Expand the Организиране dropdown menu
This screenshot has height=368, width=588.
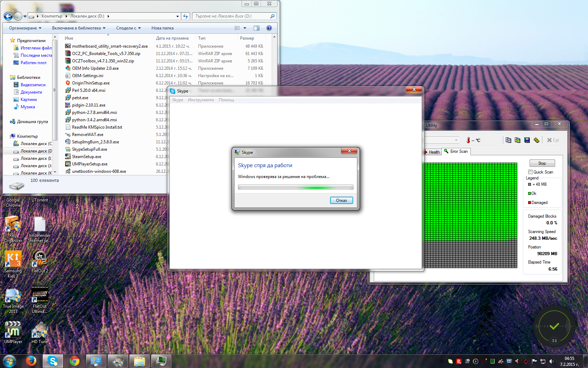(25, 28)
